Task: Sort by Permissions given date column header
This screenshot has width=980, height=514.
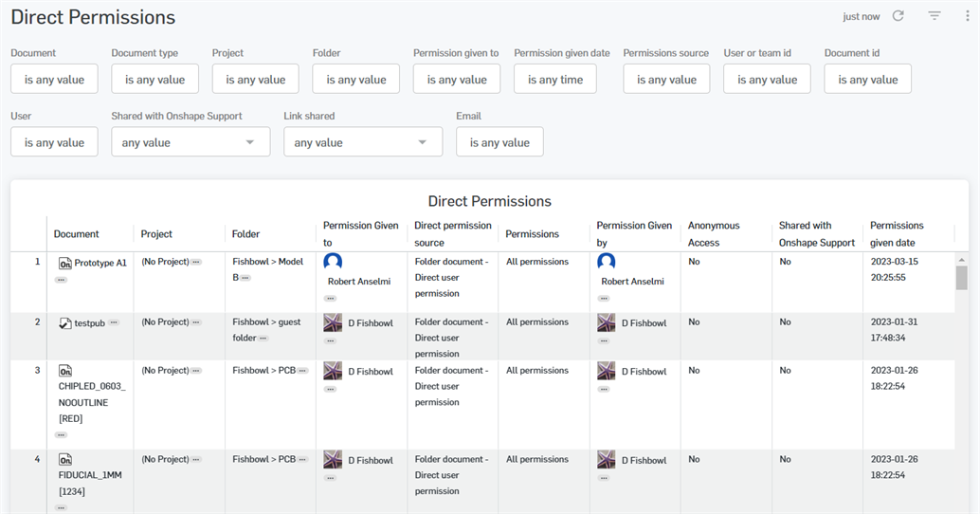Action: [897, 234]
